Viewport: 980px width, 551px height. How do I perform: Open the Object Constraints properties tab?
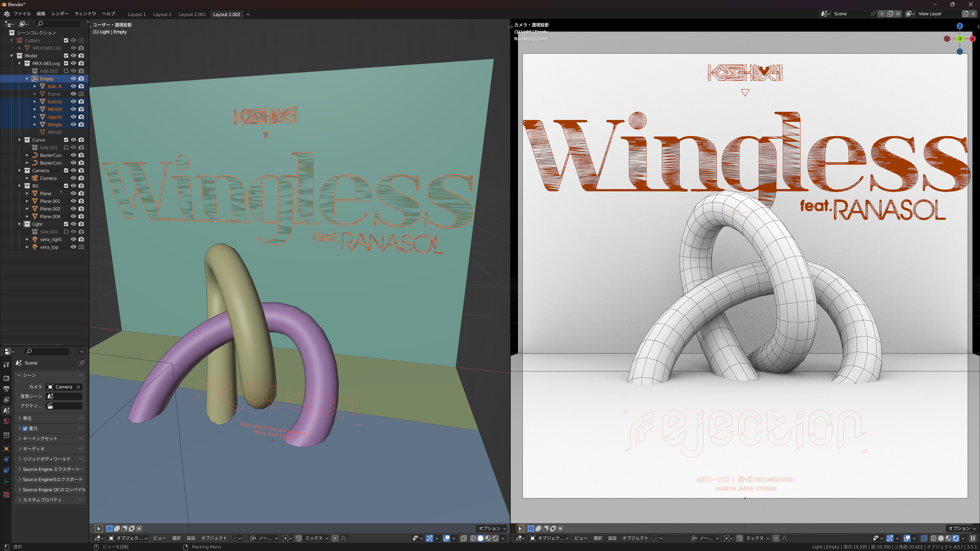(x=6, y=470)
